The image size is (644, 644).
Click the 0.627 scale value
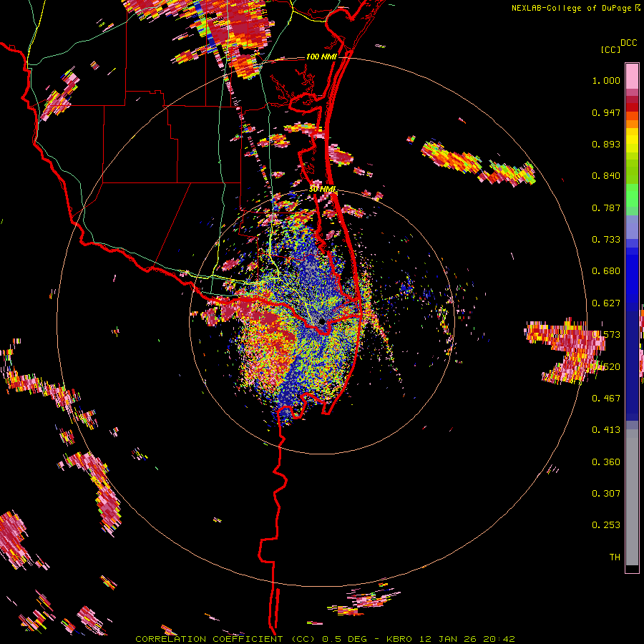click(x=606, y=303)
